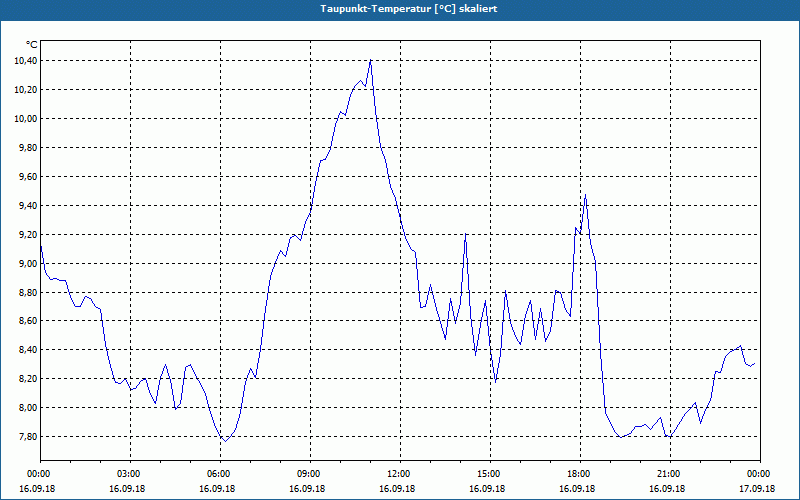The image size is (800, 500).
Task: Click the 12:00 time axis label
Action: point(401,474)
